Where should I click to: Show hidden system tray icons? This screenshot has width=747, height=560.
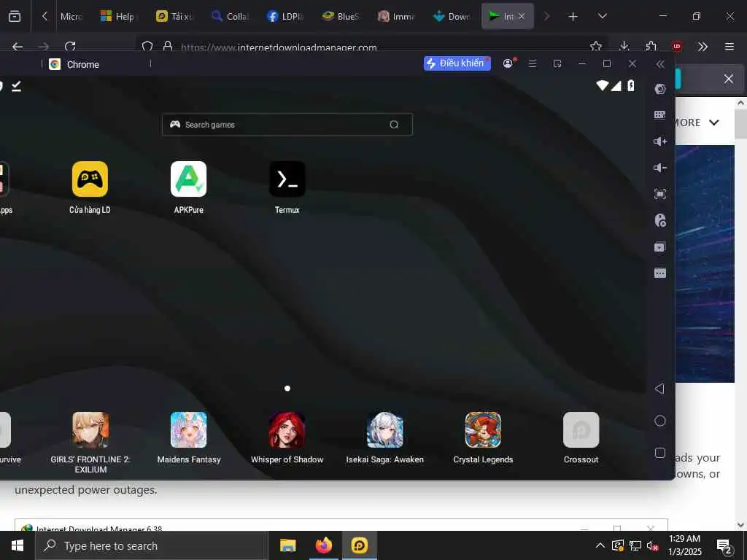point(600,545)
